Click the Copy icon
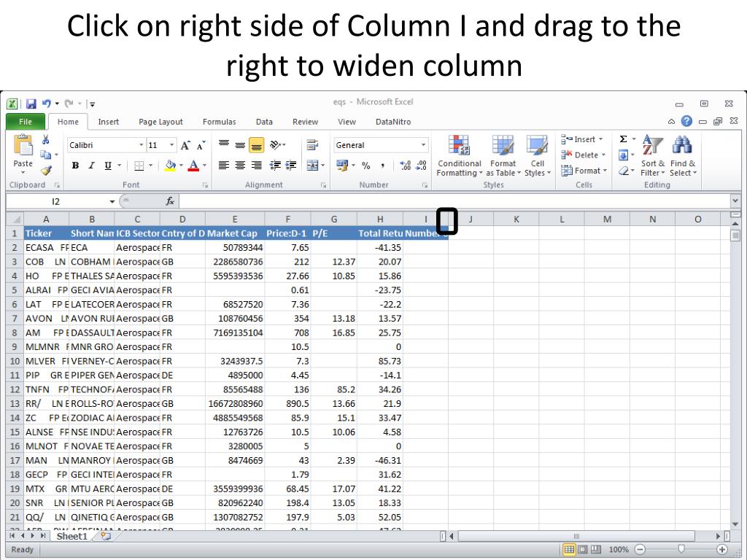This screenshot has width=747, height=560. pyautogui.click(x=45, y=155)
